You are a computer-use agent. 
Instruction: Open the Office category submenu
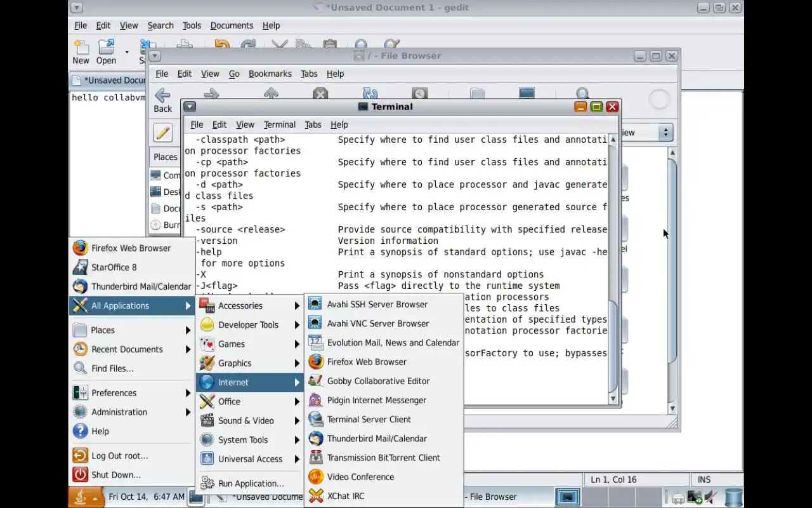coord(250,401)
